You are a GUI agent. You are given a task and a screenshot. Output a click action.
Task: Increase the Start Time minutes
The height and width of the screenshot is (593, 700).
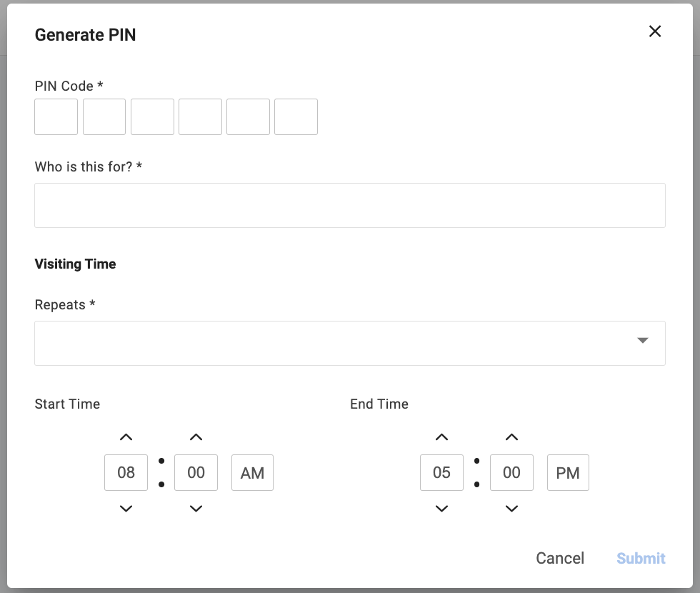tap(196, 437)
